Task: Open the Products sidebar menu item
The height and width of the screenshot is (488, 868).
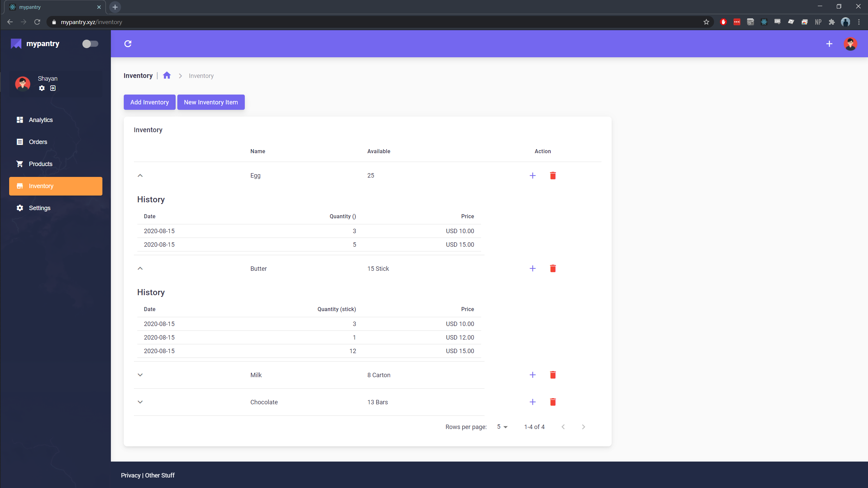Action: pos(41,164)
